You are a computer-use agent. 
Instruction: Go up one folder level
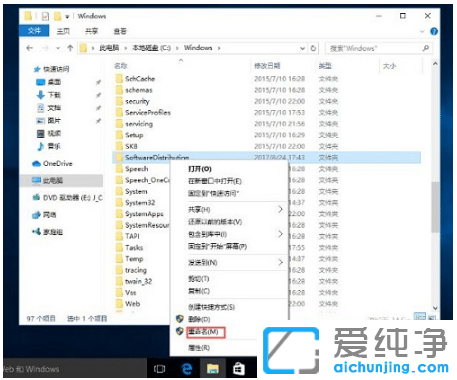pos(70,48)
